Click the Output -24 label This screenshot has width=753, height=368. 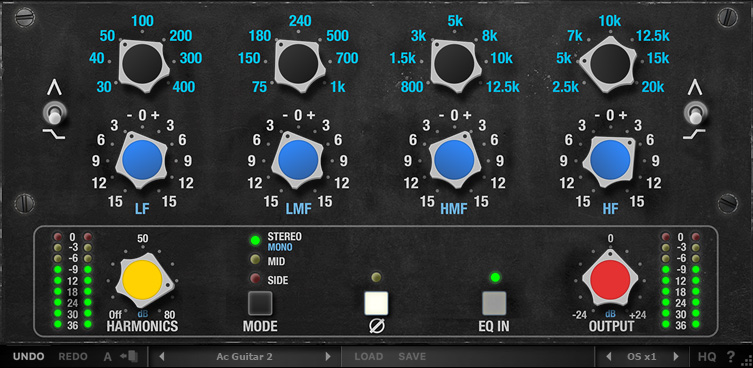581,315
